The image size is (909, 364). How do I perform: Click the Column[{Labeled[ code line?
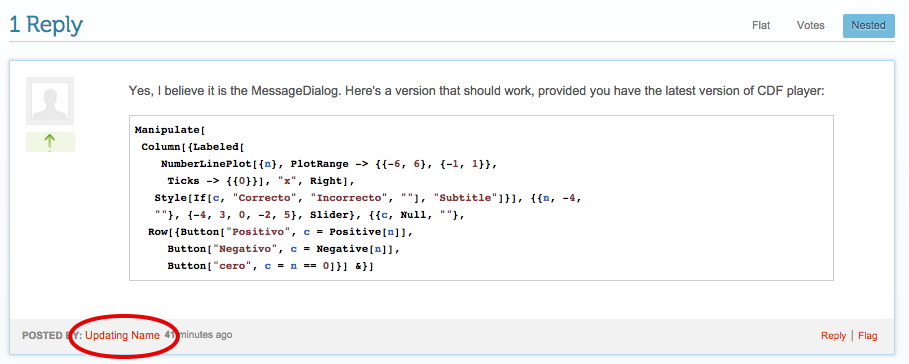(x=192, y=147)
